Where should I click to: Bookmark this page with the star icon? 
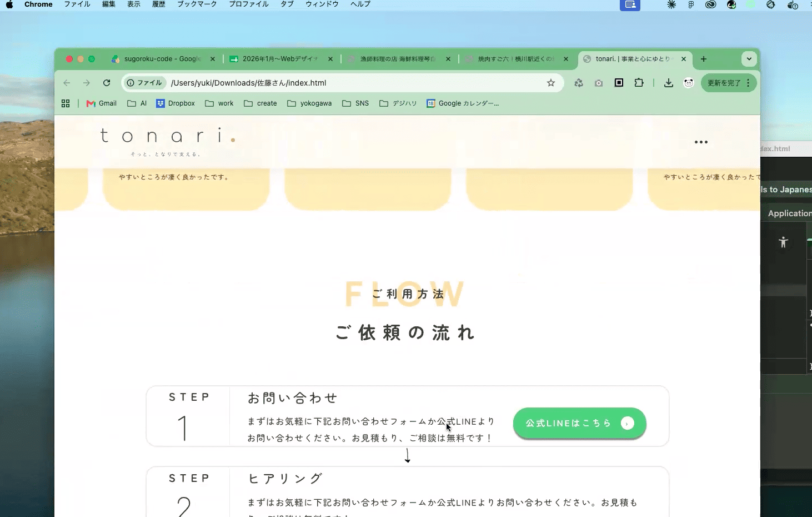tap(551, 83)
